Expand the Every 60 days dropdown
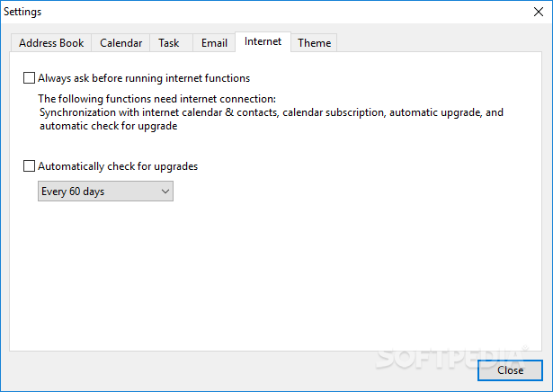553x392 pixels. point(105,192)
